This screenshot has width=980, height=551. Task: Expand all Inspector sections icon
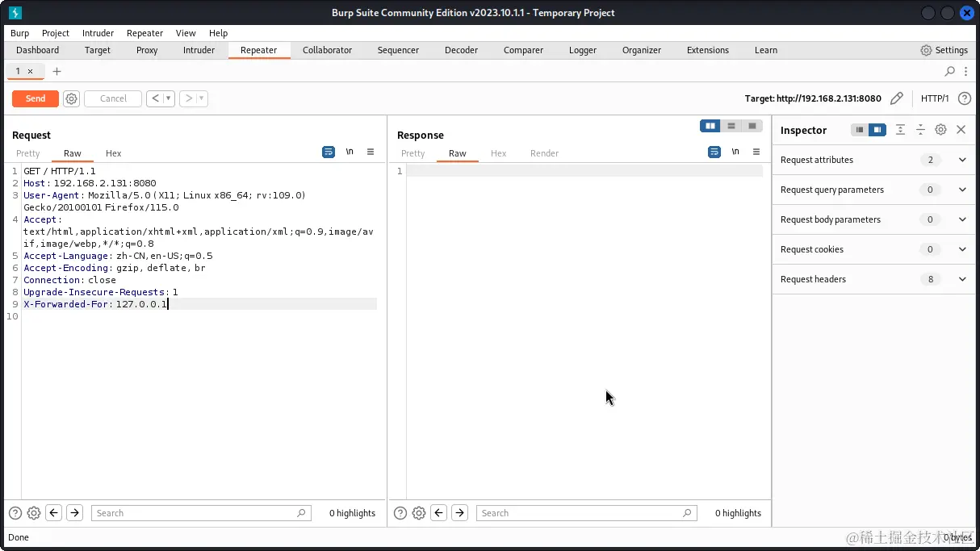point(900,130)
